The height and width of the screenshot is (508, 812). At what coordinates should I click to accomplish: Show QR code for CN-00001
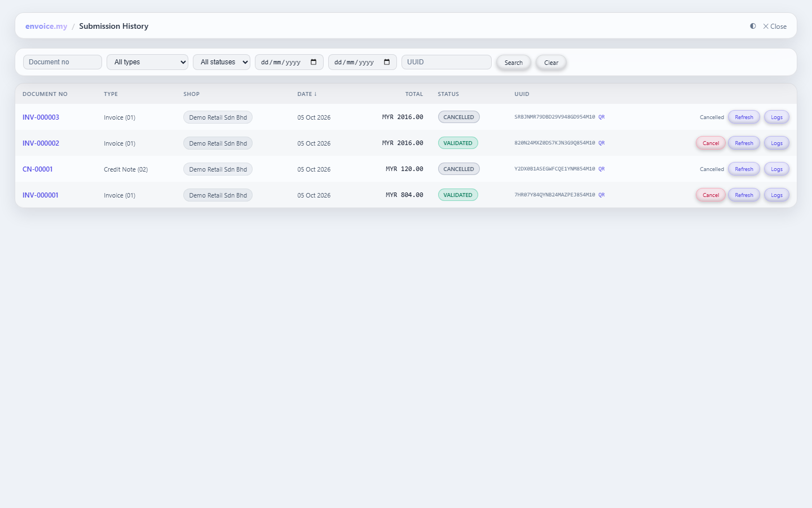pos(602,169)
